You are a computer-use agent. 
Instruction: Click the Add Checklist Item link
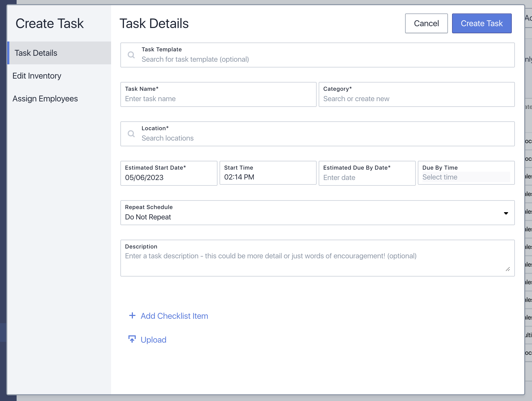174,316
